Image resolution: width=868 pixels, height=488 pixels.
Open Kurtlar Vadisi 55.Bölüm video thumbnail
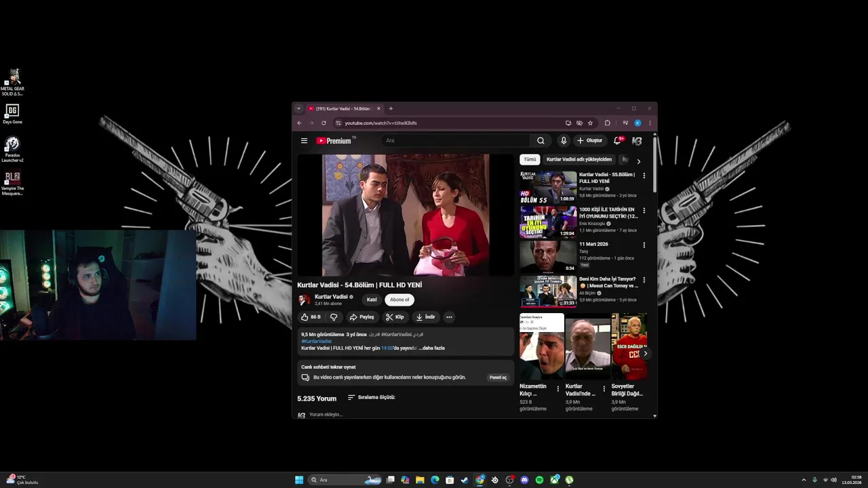(x=548, y=186)
